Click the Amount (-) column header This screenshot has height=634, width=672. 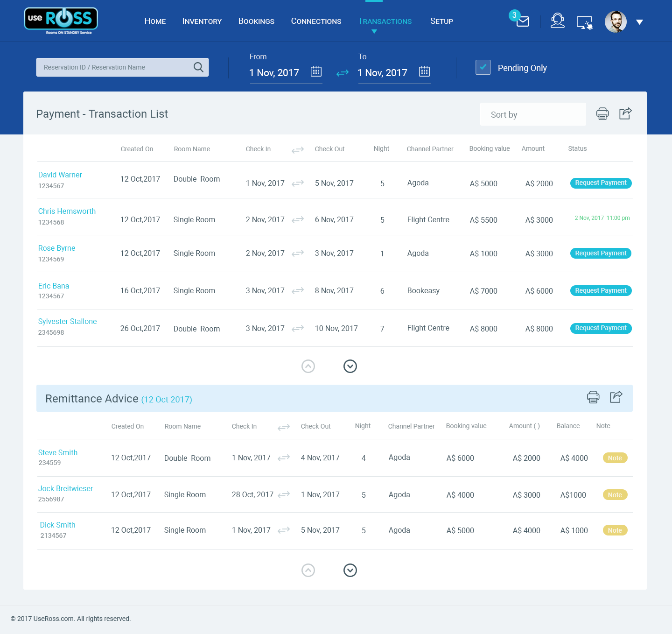point(524,426)
